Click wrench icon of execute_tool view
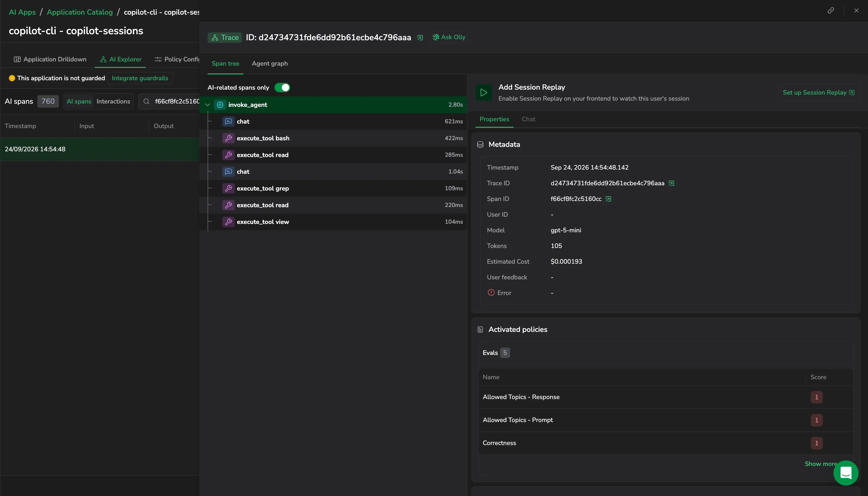This screenshot has width=868, height=496. tap(228, 221)
